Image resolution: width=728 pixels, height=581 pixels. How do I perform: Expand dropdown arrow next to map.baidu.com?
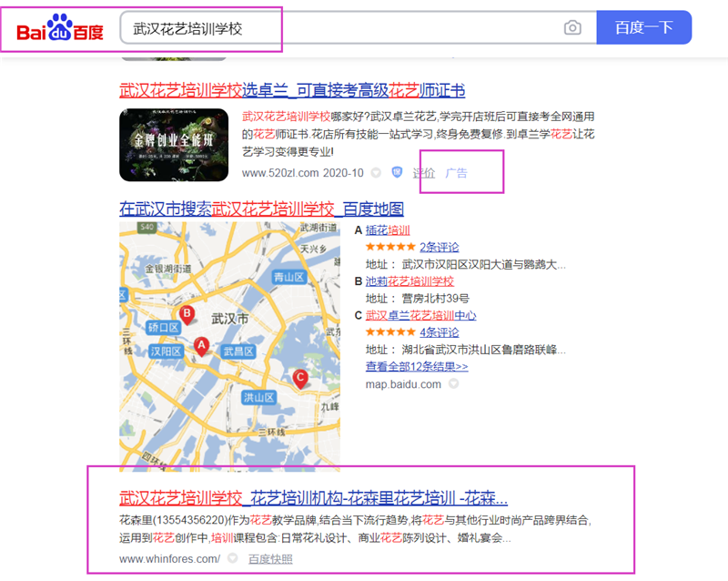tap(453, 384)
